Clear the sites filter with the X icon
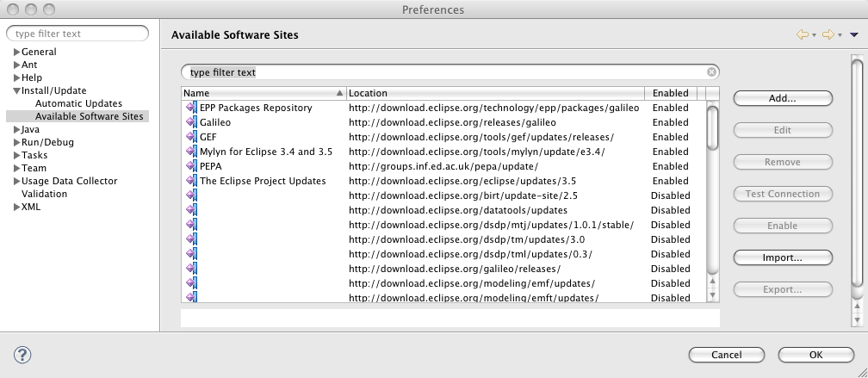The width and height of the screenshot is (868, 378). click(x=711, y=72)
